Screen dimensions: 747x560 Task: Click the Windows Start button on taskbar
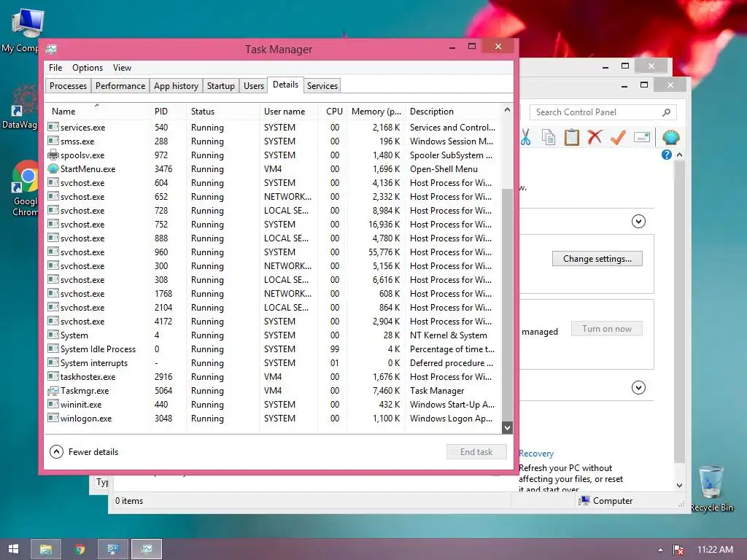click(x=14, y=549)
